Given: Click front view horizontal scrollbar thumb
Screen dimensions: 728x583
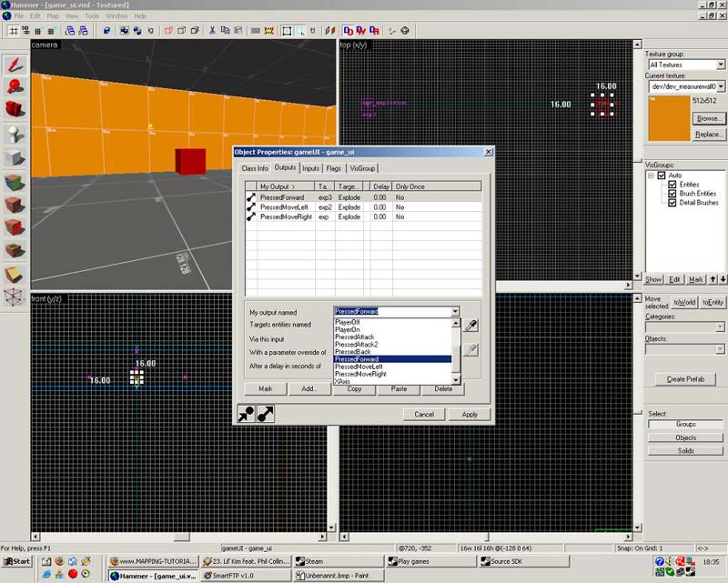Looking at the screenshot, I should [x=181, y=537].
